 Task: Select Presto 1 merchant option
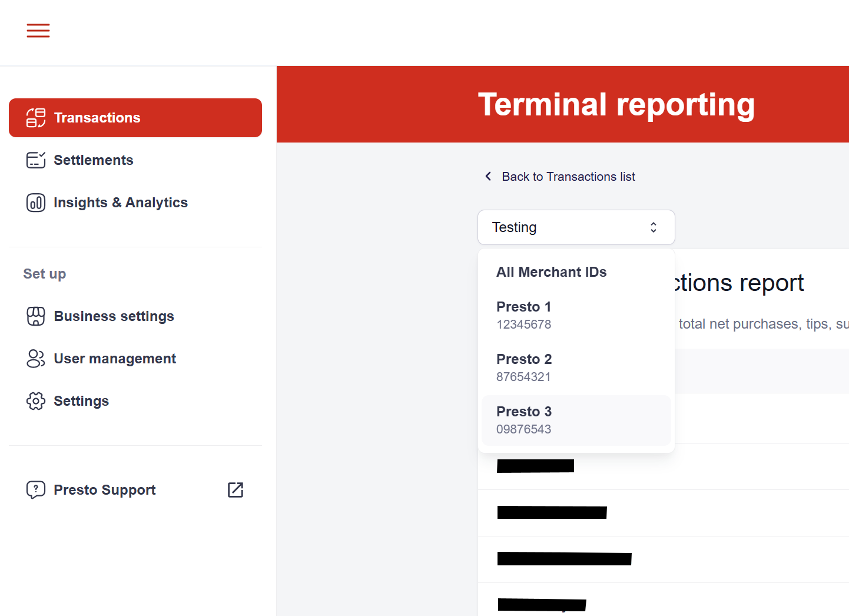pyautogui.click(x=576, y=316)
